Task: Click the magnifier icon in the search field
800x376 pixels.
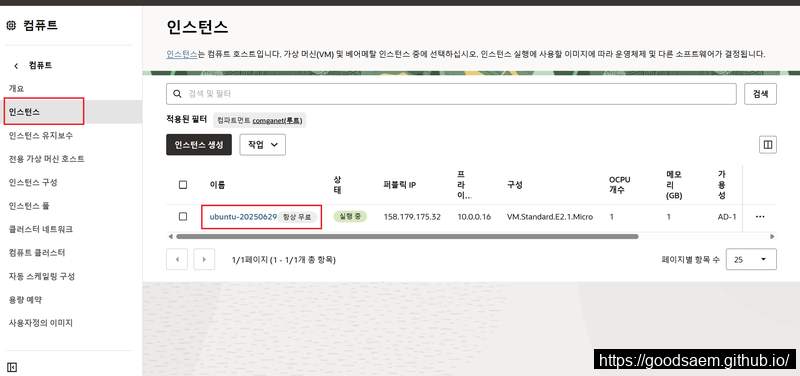Action: tap(178, 94)
